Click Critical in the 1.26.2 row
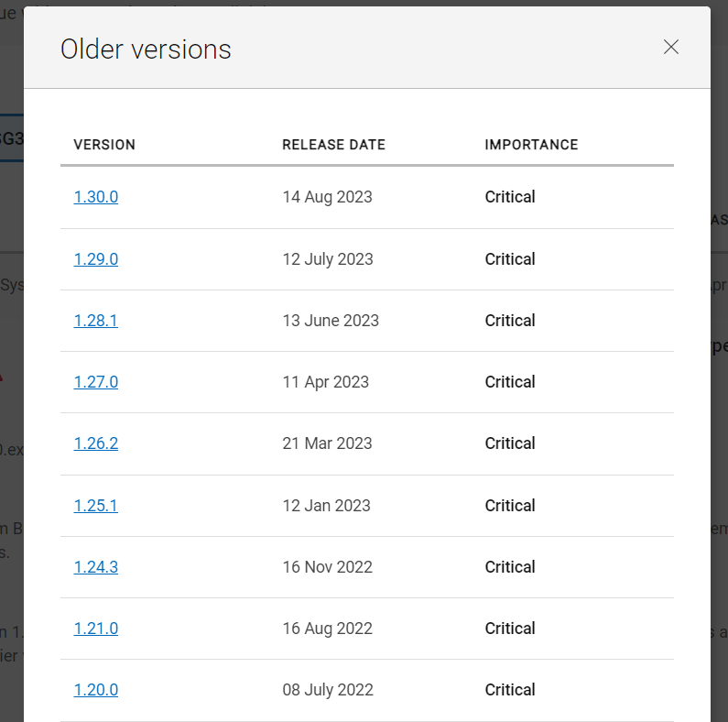This screenshot has height=722, width=728. (510, 443)
